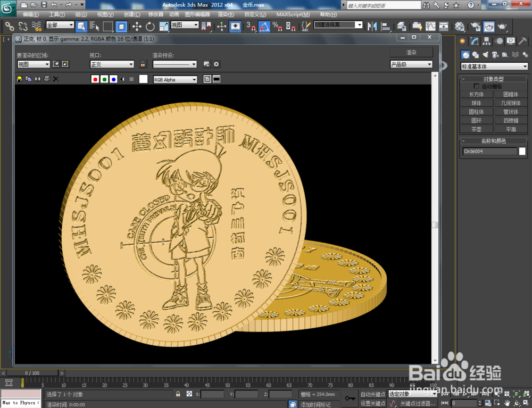The image size is (532, 408).
Task: Clear the rendered frame with the X icon
Action: [x=55, y=79]
